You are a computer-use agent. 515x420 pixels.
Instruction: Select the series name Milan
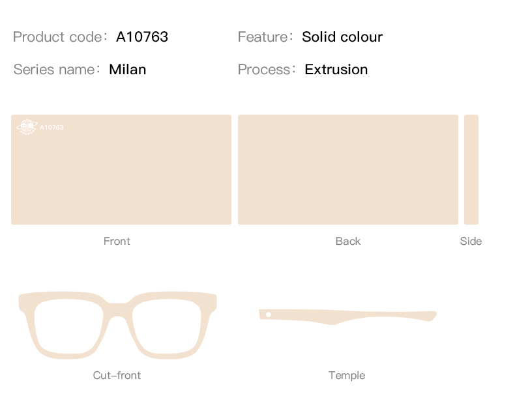point(127,70)
